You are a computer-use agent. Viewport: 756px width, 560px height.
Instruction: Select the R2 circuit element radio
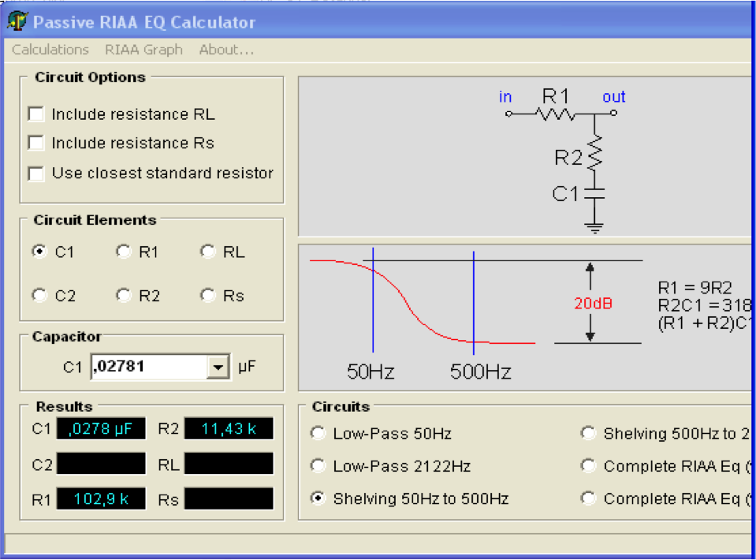click(x=124, y=295)
